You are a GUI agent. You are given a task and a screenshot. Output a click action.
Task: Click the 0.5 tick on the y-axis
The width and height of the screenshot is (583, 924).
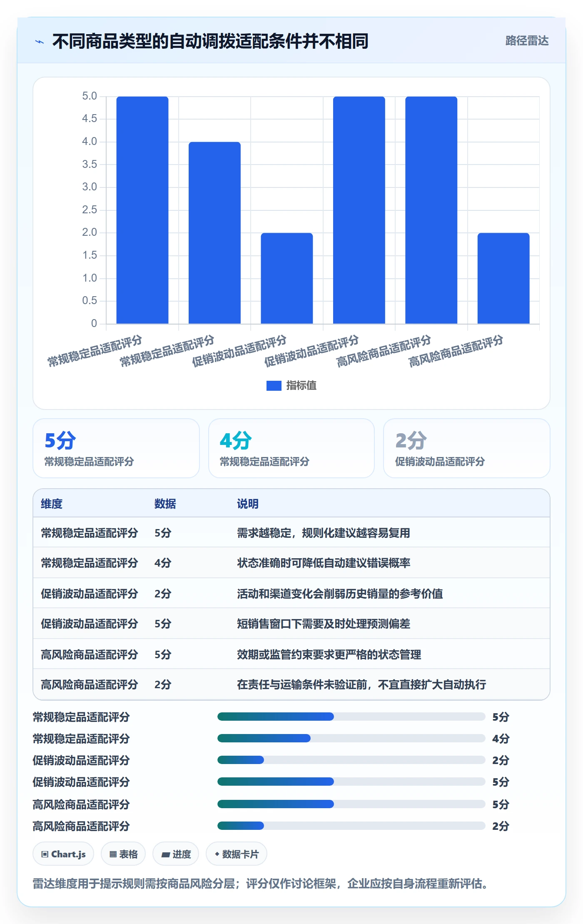pos(90,300)
